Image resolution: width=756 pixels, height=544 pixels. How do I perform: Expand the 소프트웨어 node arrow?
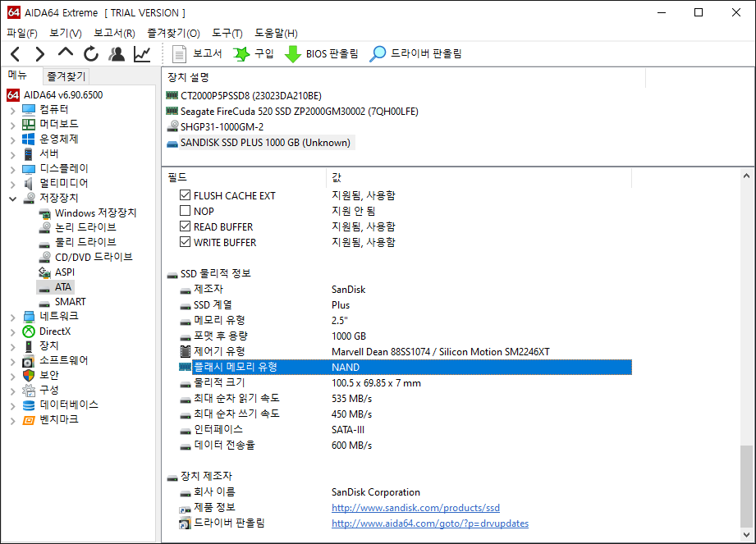click(13, 362)
